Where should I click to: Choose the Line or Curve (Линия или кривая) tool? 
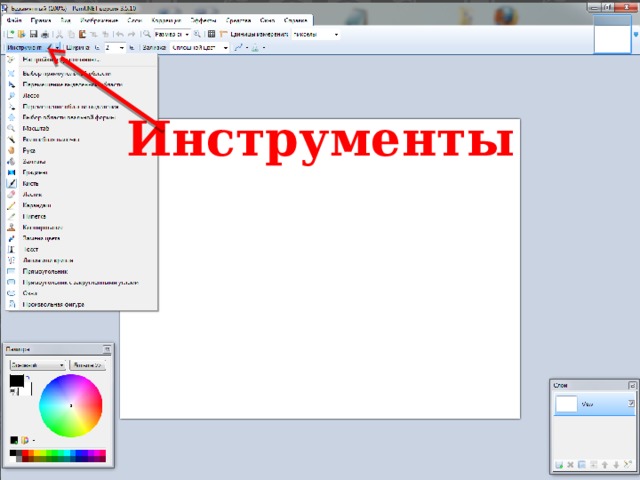pyautogui.click(x=82, y=260)
